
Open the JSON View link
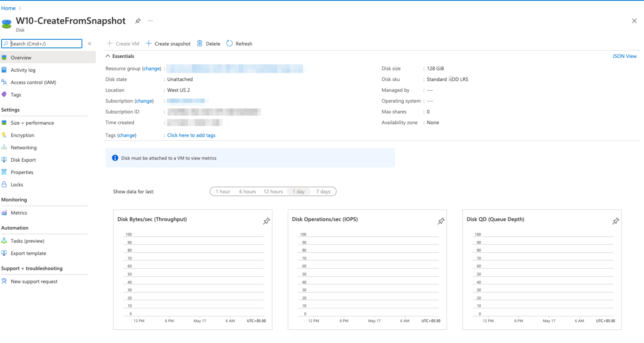pos(624,56)
